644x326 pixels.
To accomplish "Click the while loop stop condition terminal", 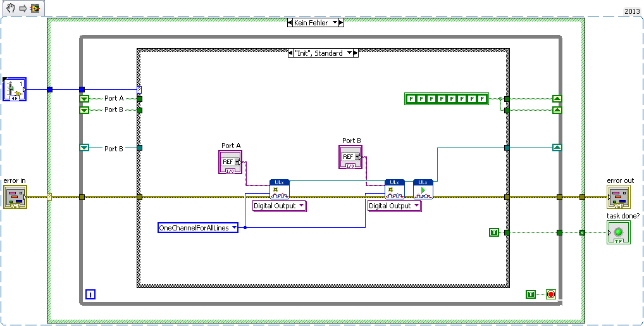I will click(x=551, y=294).
